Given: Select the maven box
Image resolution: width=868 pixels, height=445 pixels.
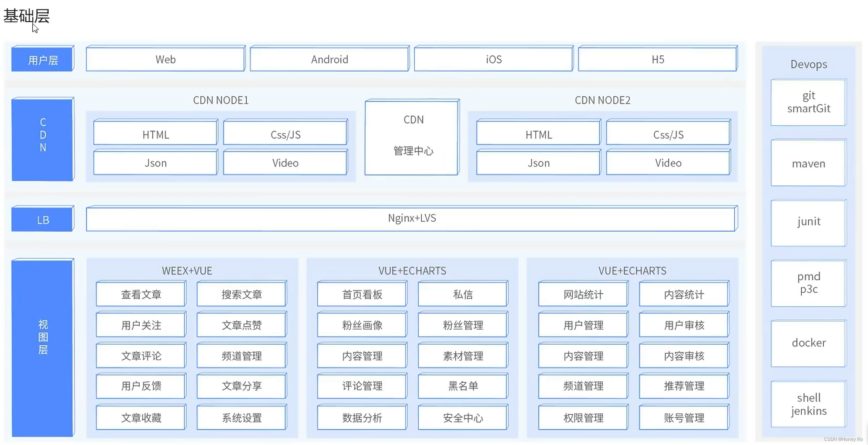Looking at the screenshot, I should pyautogui.click(x=808, y=164).
